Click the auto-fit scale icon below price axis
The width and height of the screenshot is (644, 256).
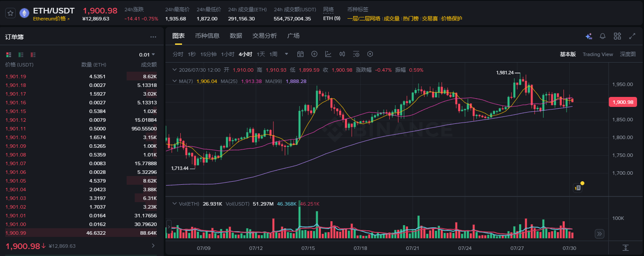625,248
